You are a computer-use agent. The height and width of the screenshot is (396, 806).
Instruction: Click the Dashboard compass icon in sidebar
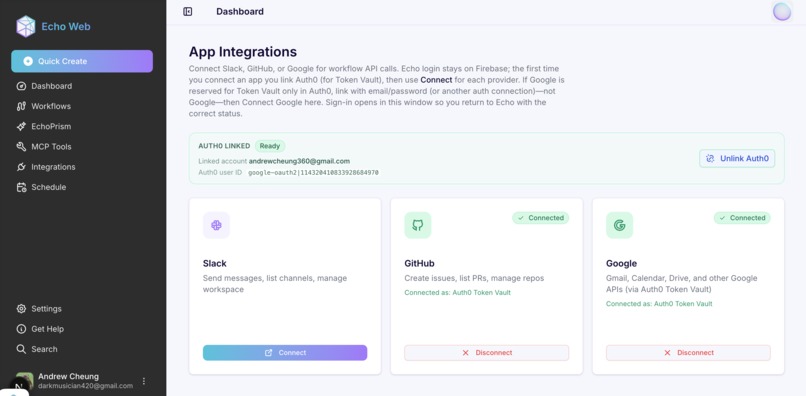pyautogui.click(x=21, y=86)
